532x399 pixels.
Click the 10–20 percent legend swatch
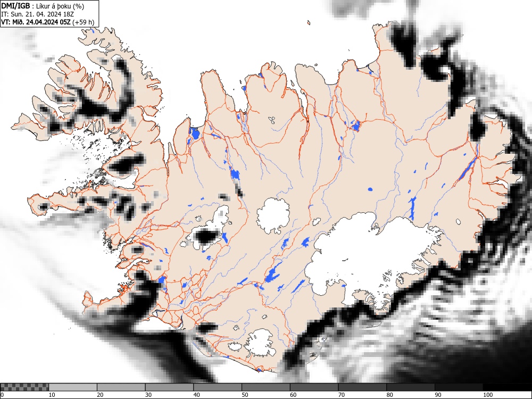[73, 387]
